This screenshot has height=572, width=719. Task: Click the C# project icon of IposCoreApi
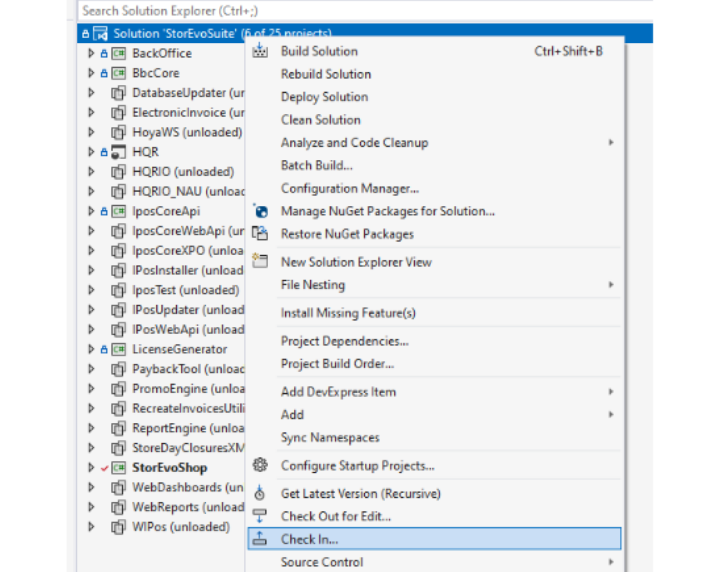[119, 211]
